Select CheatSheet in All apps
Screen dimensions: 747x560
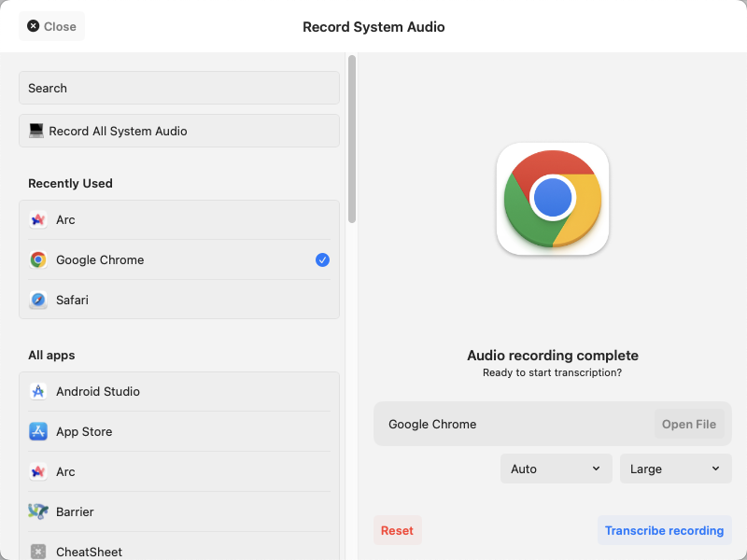point(179,548)
